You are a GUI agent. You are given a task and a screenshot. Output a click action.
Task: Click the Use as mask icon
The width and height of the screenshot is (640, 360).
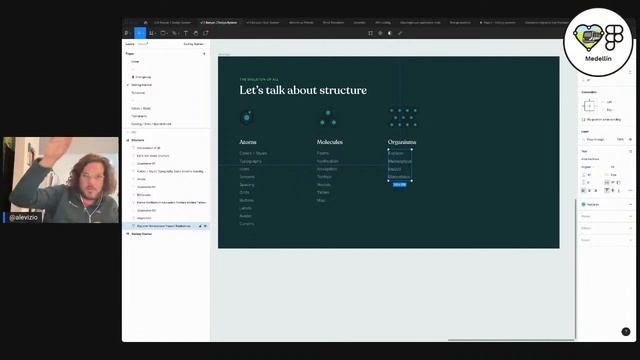point(390,33)
